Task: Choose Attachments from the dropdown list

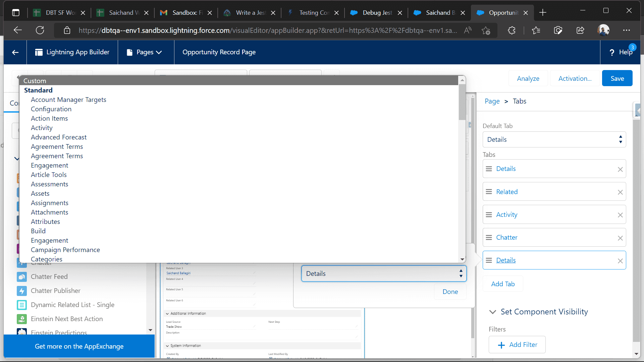Action: (49, 213)
